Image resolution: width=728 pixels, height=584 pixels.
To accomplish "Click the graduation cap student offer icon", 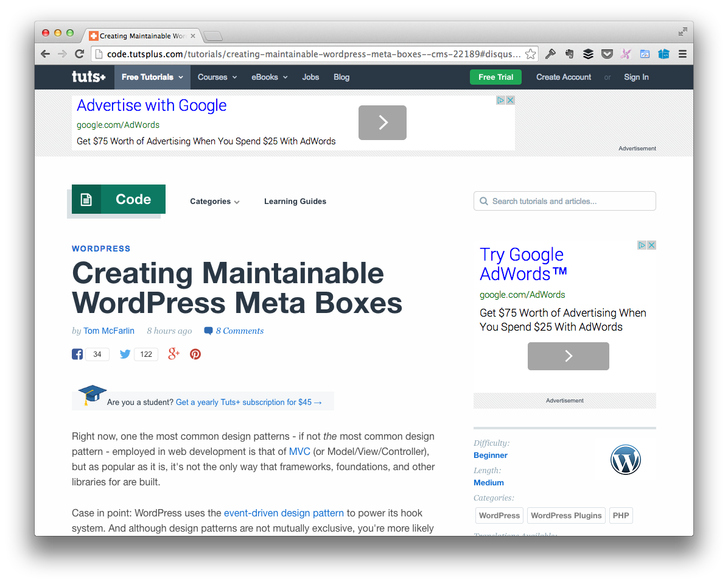I will click(92, 394).
